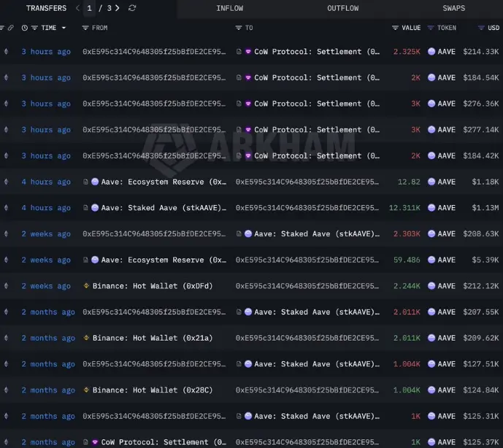Open Aave: Ecosystem Reserve in $1.18K row
The image size is (503, 448).
point(164,182)
